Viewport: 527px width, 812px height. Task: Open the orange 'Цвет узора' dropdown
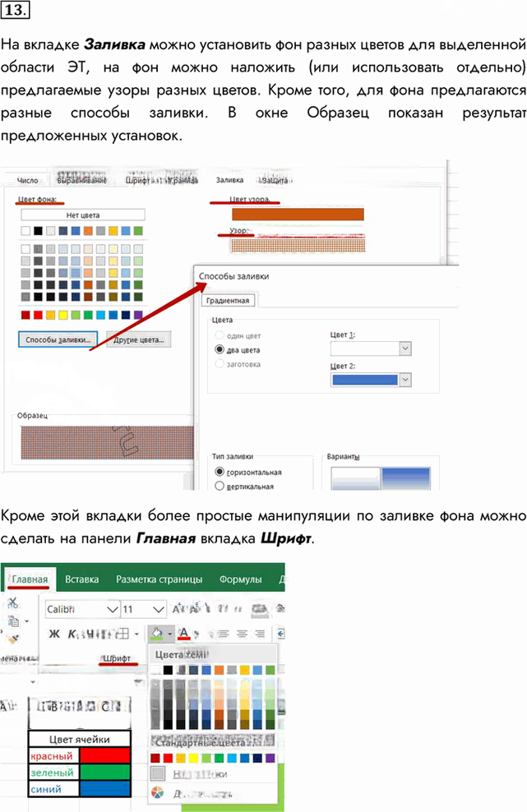298,214
